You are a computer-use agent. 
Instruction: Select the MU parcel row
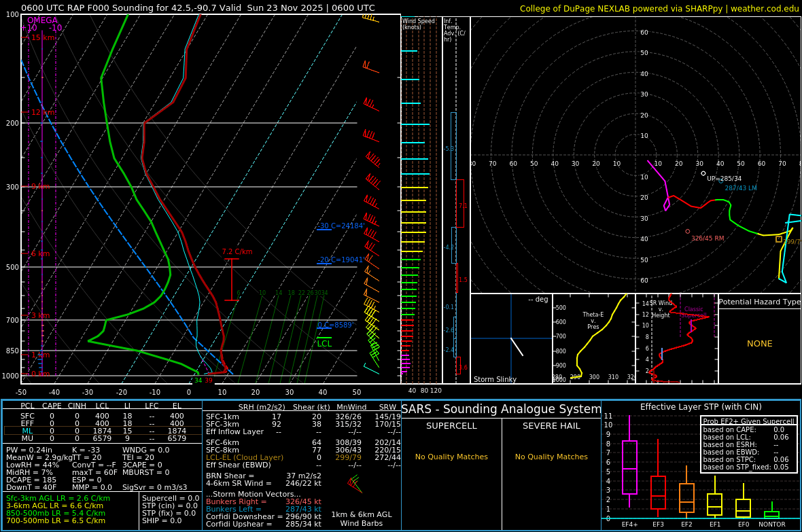103,438
